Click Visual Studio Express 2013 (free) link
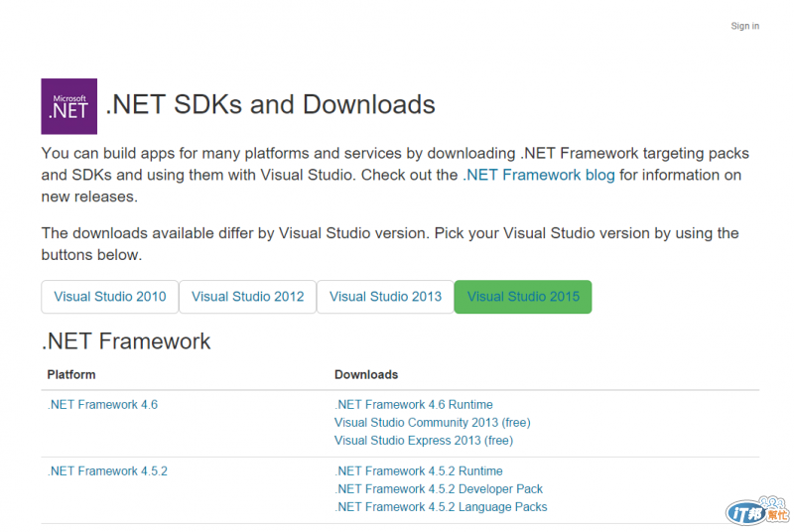The width and height of the screenshot is (794, 532). tap(424, 441)
